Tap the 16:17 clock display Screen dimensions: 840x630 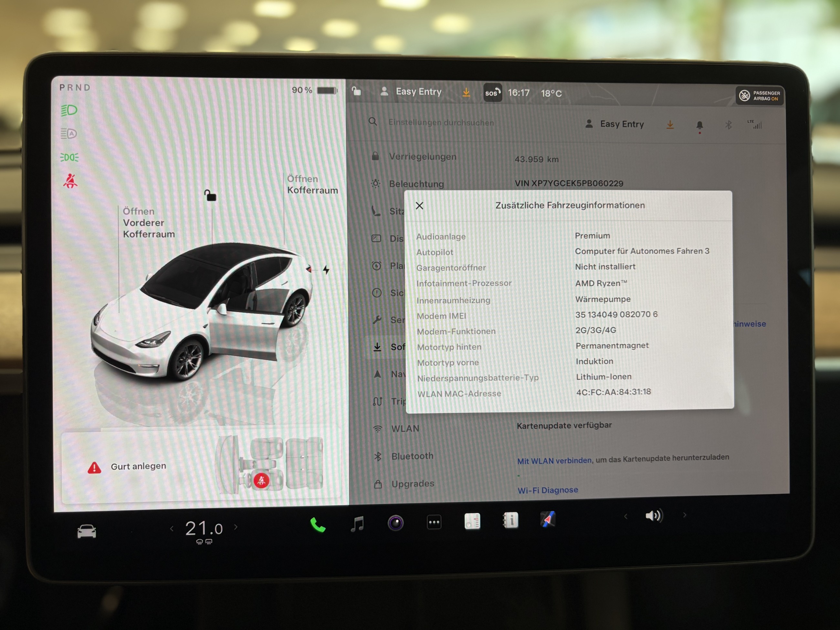pos(519,93)
